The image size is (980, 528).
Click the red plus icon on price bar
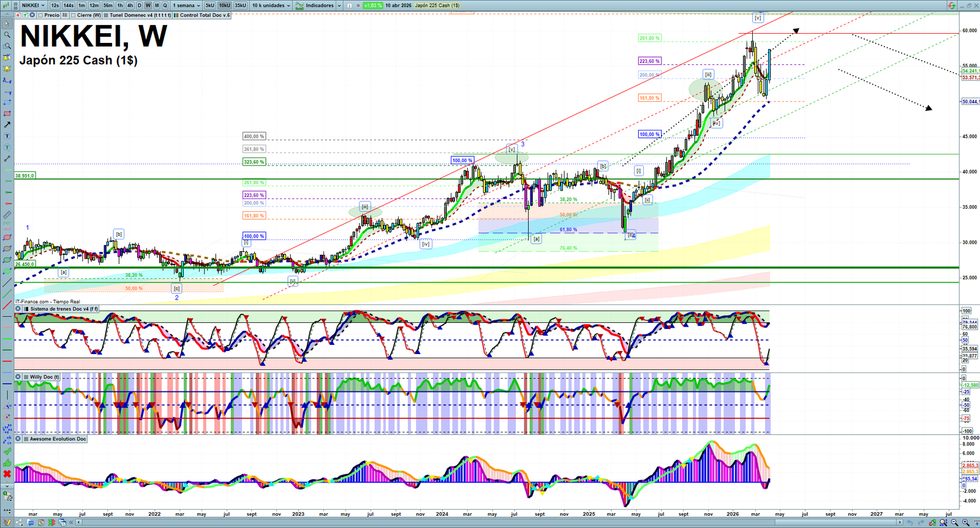click(18, 15)
